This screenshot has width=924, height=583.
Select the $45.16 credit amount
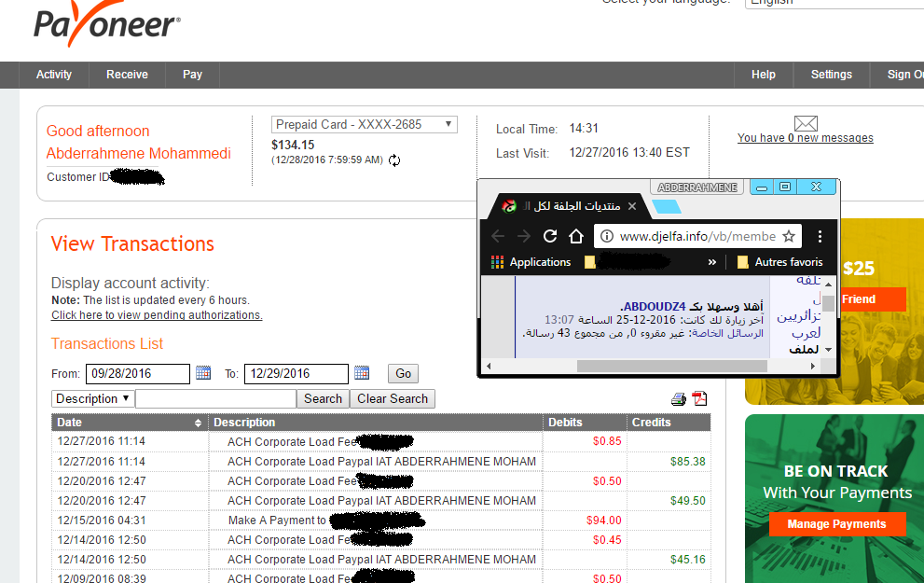688,560
